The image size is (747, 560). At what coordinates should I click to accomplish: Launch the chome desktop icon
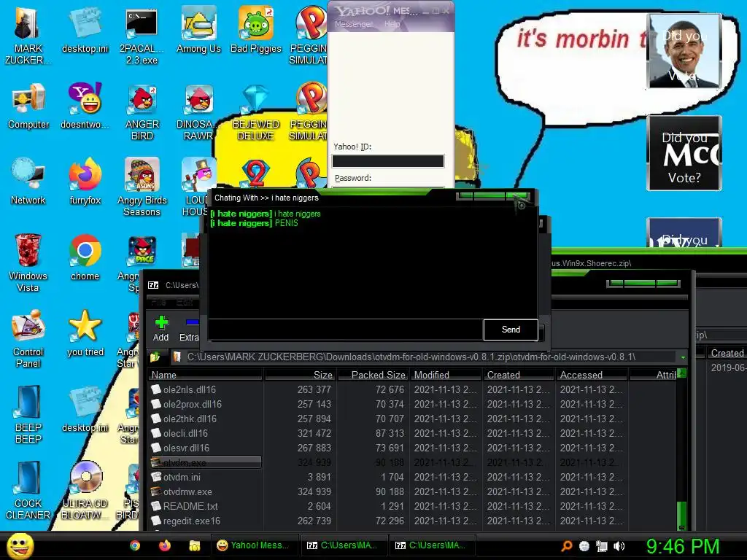85,257
